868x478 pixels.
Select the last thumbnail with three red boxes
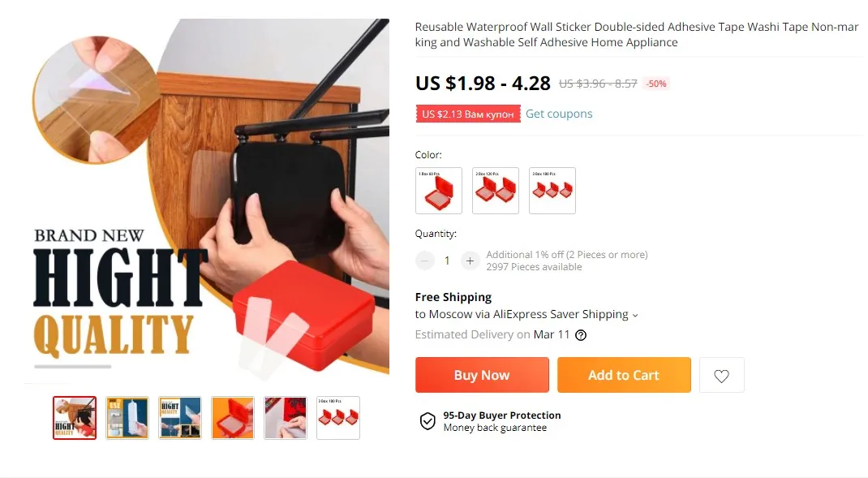(338, 418)
